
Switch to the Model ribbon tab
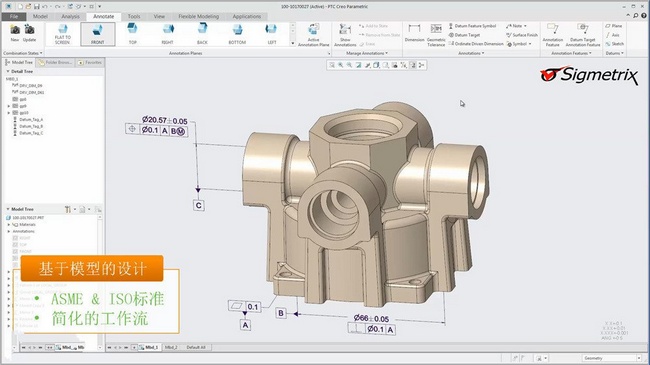coord(40,17)
